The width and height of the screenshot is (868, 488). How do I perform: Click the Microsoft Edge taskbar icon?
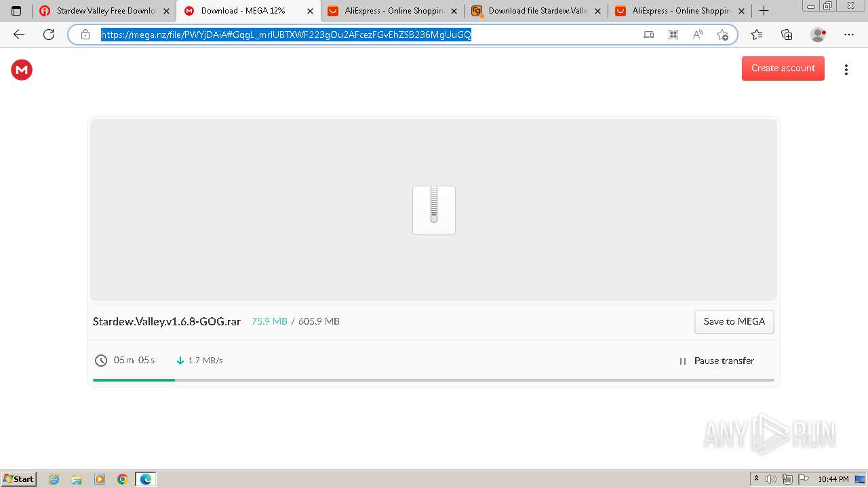pyautogui.click(x=146, y=479)
